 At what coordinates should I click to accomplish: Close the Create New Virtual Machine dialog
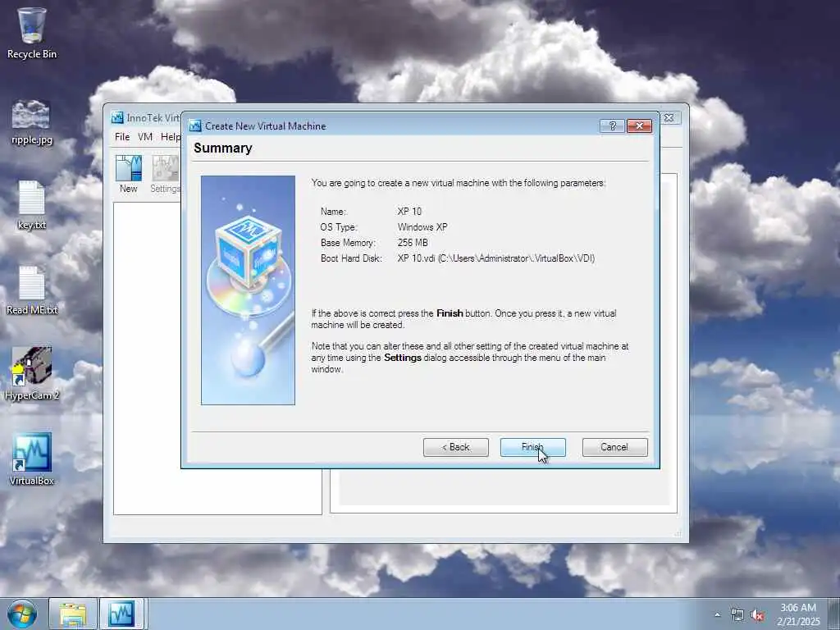[x=639, y=126]
